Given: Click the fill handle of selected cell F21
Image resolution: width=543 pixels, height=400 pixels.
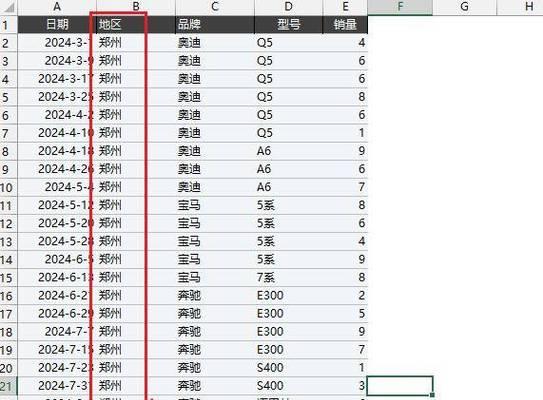Looking at the screenshot, I should (x=432, y=395).
